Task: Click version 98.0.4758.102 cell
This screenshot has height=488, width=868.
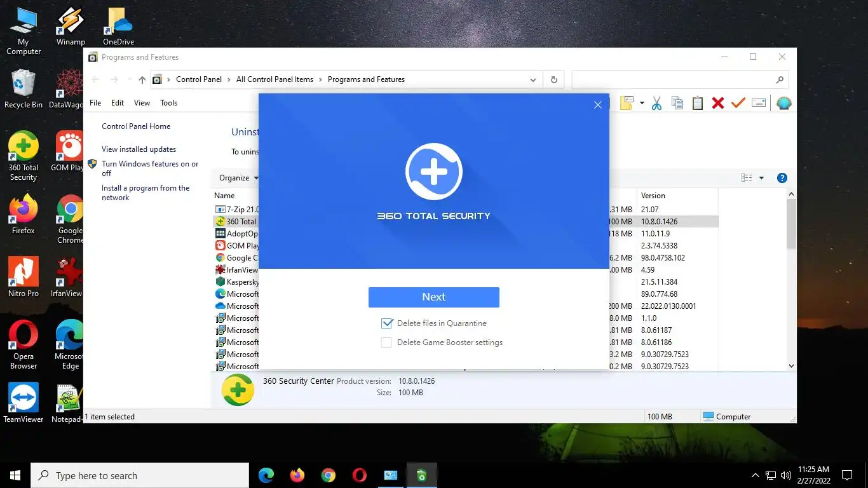Action: (x=663, y=258)
